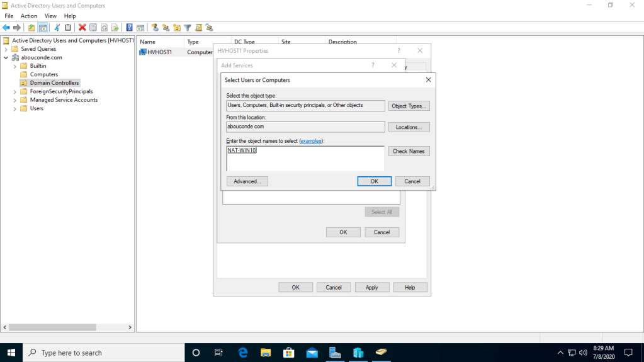The image size is (644, 362).
Task: Open Server Manager from the taskbar
Action: pyautogui.click(x=335, y=353)
